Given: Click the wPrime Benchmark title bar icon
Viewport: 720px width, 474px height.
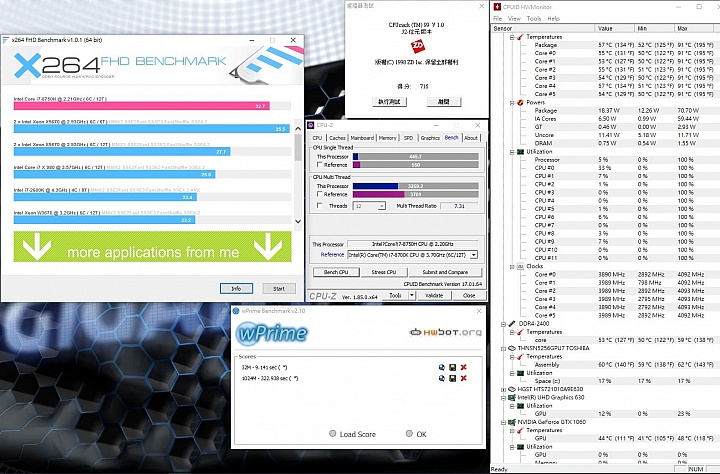Looking at the screenshot, I should (x=236, y=311).
